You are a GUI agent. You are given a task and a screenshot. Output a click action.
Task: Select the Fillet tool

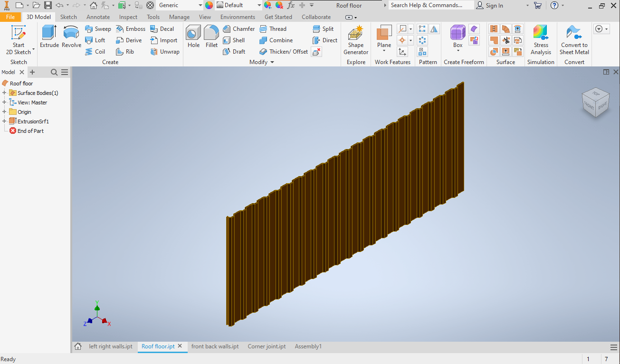click(x=211, y=37)
